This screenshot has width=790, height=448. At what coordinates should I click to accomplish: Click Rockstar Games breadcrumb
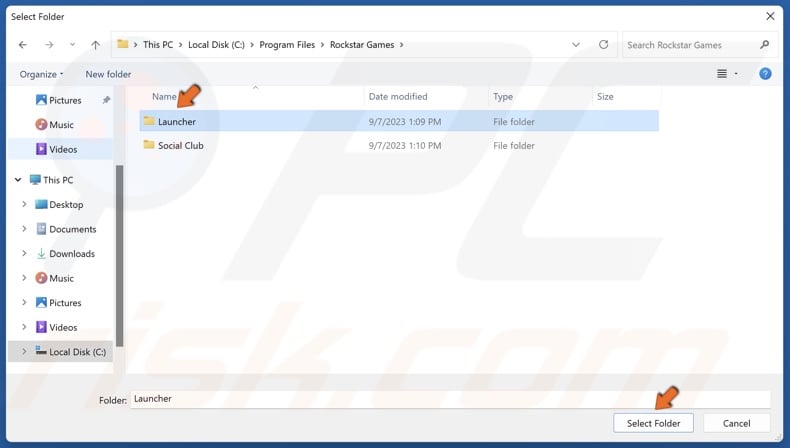click(362, 45)
